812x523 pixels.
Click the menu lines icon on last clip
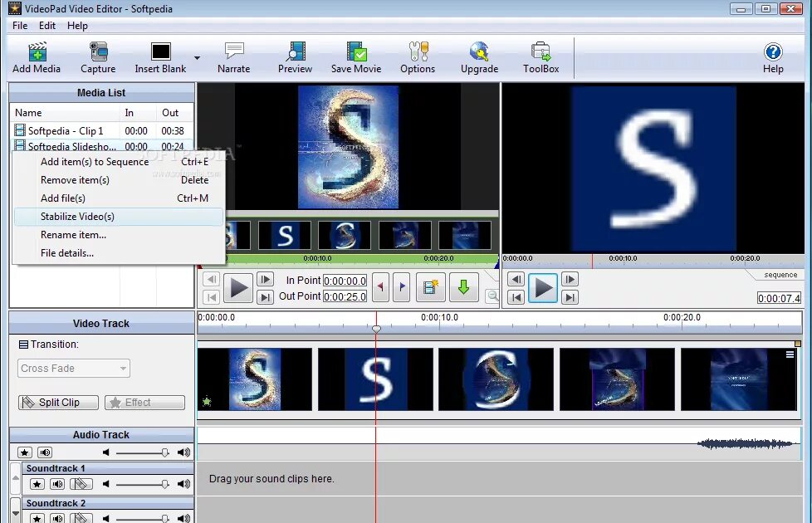coord(790,354)
